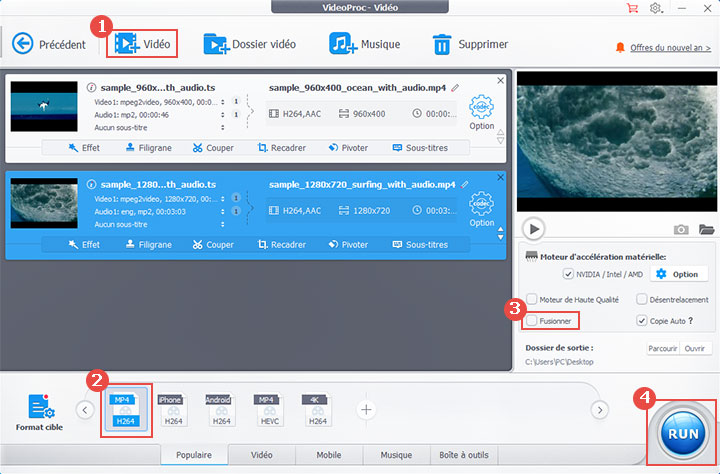Open the snapshot folder icon under the preview
The image size is (720, 474).
click(x=707, y=229)
